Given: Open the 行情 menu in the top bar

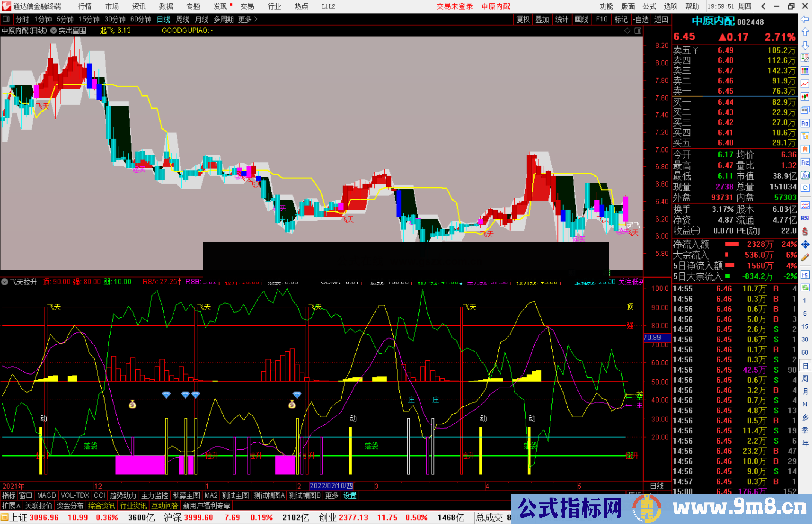Looking at the screenshot, I should [x=85, y=6].
